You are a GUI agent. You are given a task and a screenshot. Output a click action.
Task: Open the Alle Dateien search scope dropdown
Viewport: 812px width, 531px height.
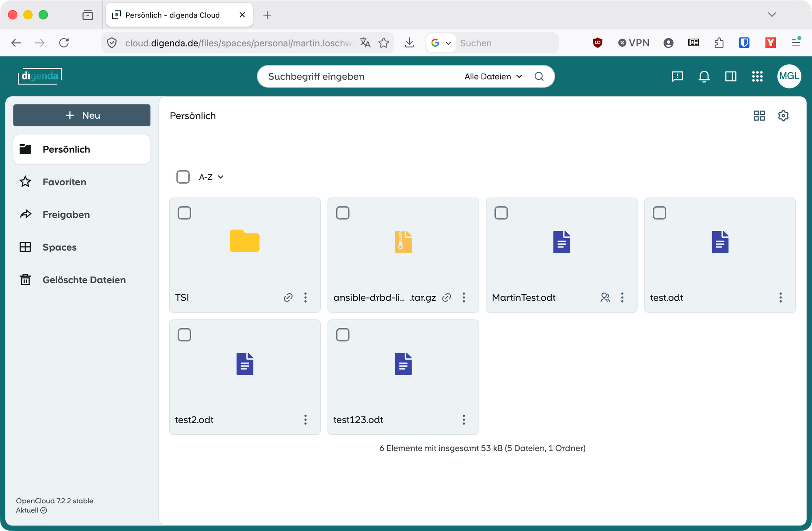(493, 76)
